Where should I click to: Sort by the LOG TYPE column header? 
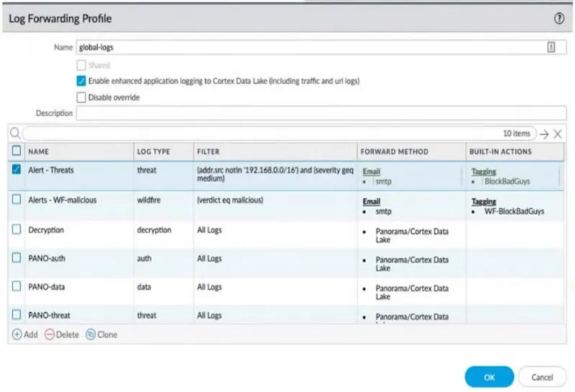(x=153, y=152)
